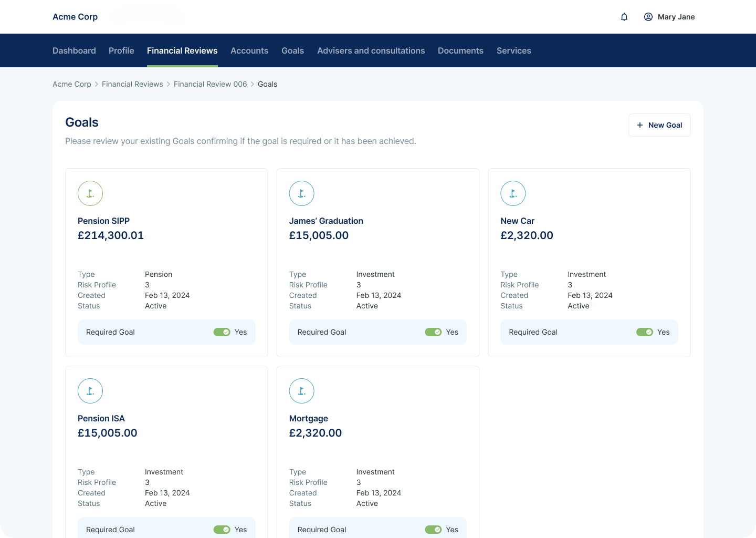Click the James' Graduation goal flag icon
The width and height of the screenshot is (756, 538).
(x=302, y=193)
